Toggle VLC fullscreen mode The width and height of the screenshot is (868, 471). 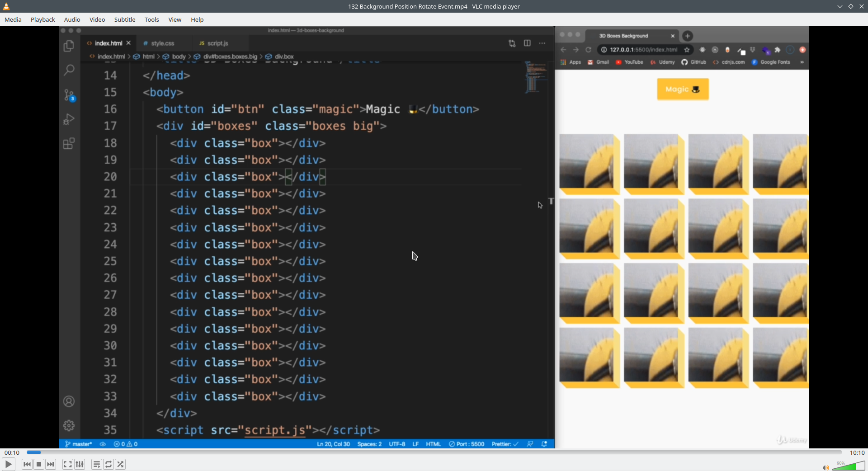pos(68,464)
